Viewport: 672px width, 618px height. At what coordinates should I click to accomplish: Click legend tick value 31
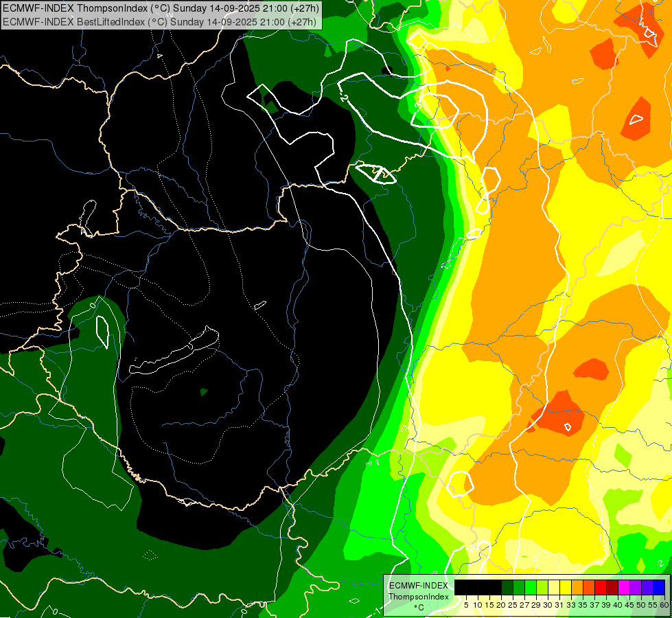pyautogui.click(x=559, y=605)
